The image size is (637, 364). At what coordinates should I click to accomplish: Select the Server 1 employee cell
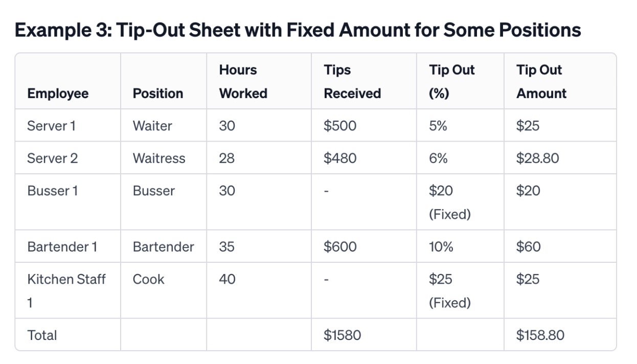pos(52,126)
